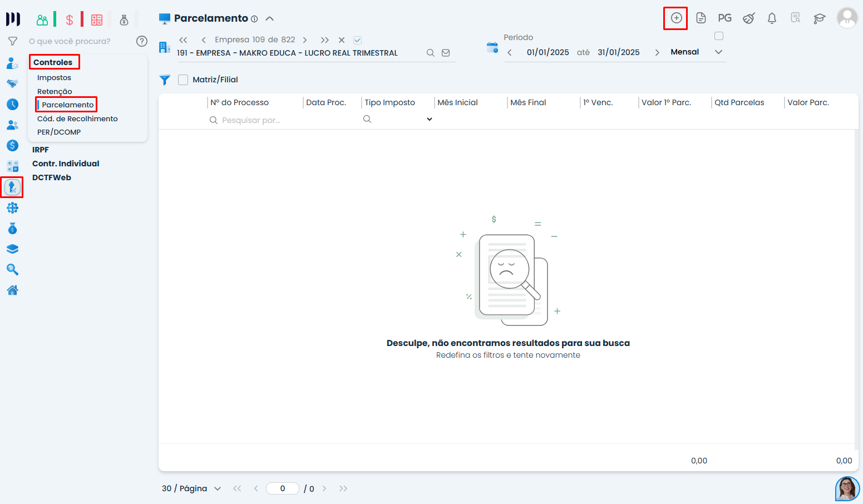Expand the Contr. Individual menu group
Image resolution: width=863 pixels, height=504 pixels.
(66, 164)
